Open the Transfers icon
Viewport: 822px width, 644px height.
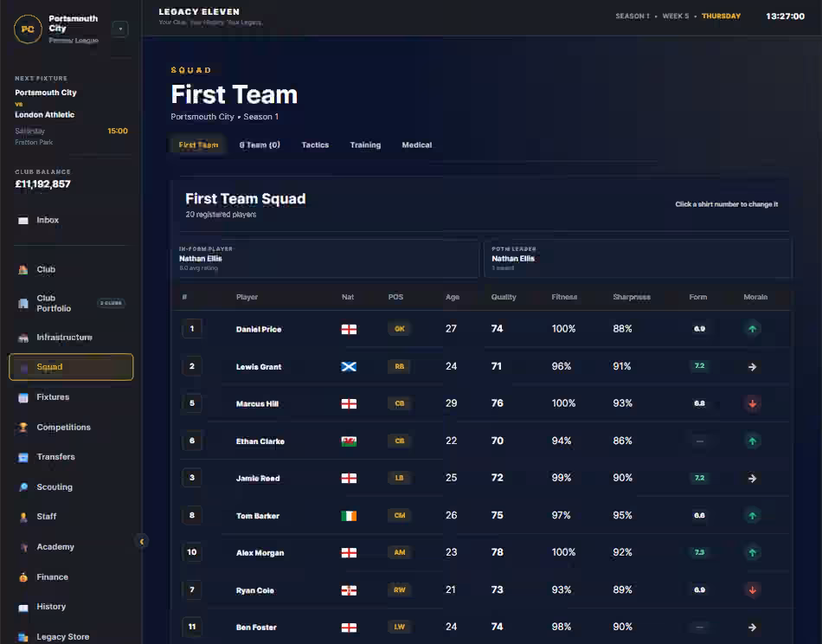point(23,457)
